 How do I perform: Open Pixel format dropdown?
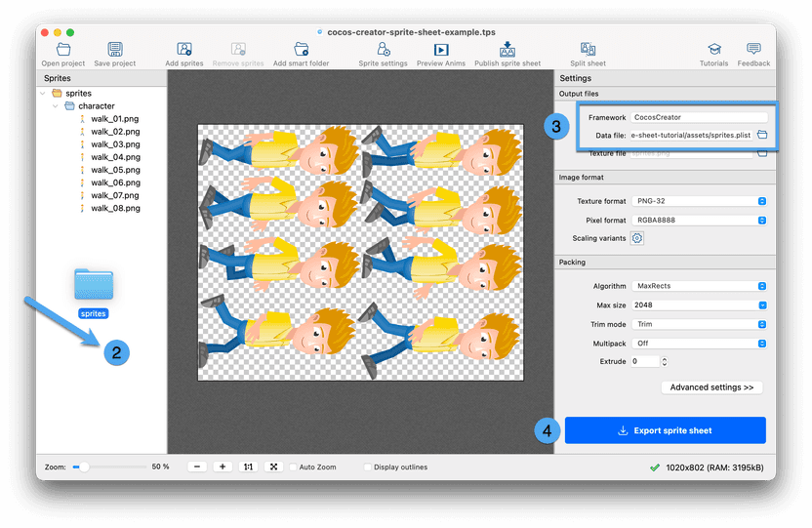click(699, 220)
